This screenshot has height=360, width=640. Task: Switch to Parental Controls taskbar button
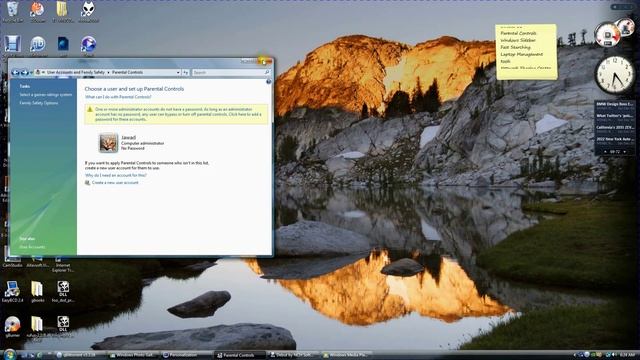[x=239, y=355]
